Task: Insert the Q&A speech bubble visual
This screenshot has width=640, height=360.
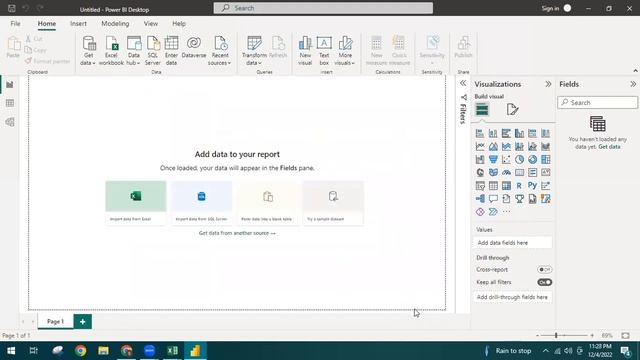Action: click(493, 199)
